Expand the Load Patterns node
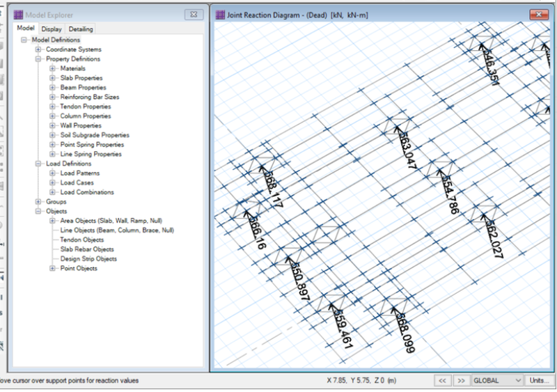The height and width of the screenshot is (392, 557). tap(52, 173)
